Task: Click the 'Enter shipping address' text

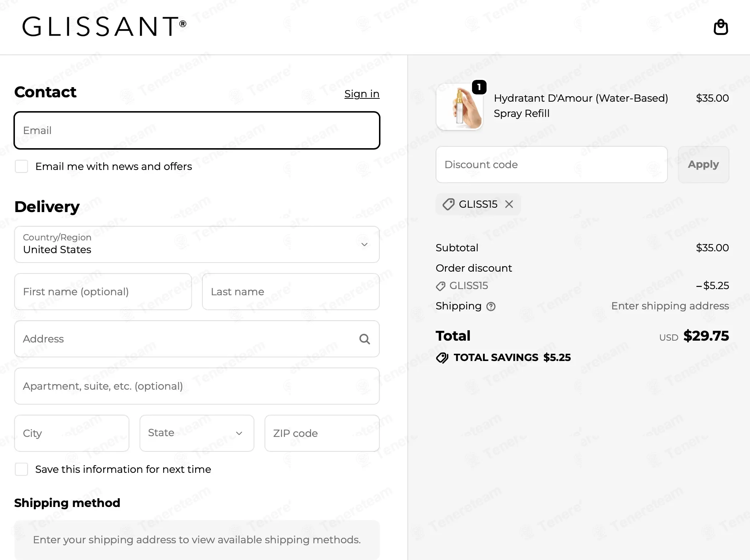Action: [670, 306]
